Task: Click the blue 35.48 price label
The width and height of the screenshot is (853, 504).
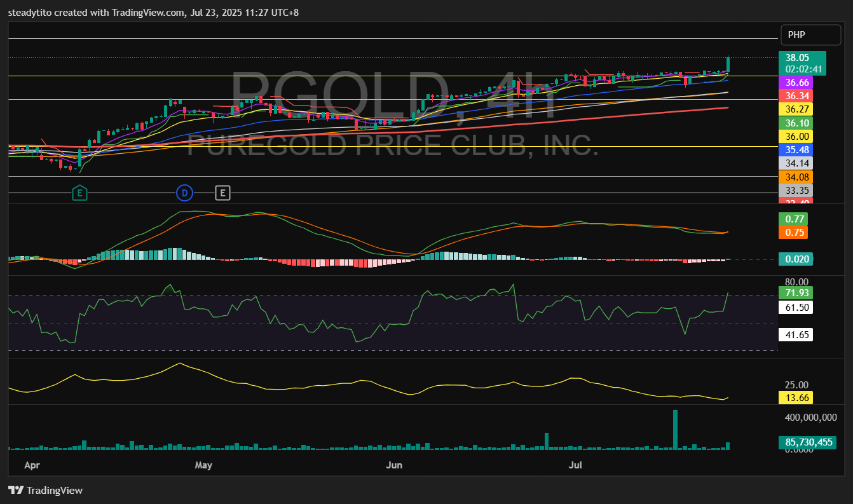Action: (x=797, y=149)
